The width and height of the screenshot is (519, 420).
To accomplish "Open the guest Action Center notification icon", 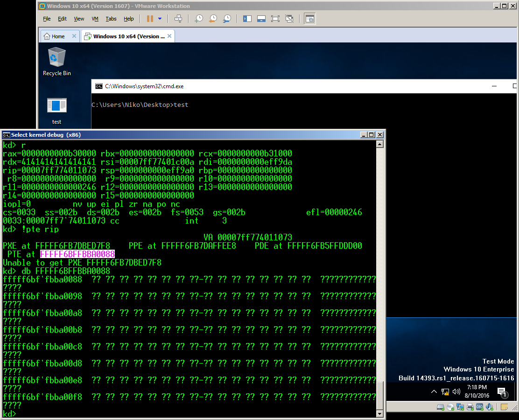I will (x=503, y=392).
